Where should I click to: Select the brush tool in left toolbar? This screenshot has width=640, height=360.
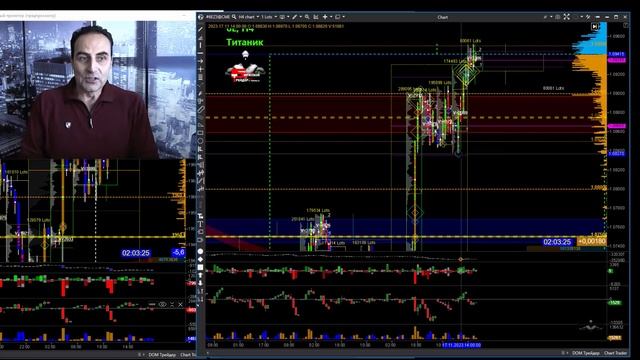tap(200, 93)
